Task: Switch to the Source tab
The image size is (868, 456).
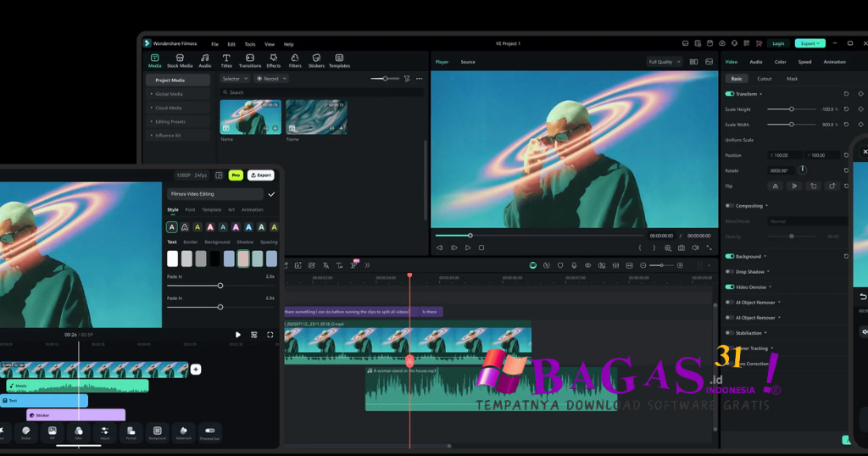Action: click(468, 62)
